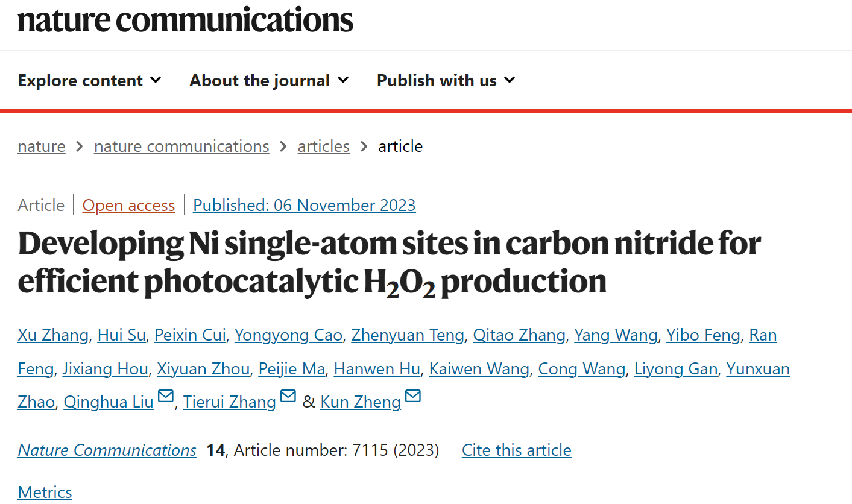Image resolution: width=852 pixels, height=504 pixels.
Task: Expand the Publish with us dropdown
Action: (x=446, y=80)
